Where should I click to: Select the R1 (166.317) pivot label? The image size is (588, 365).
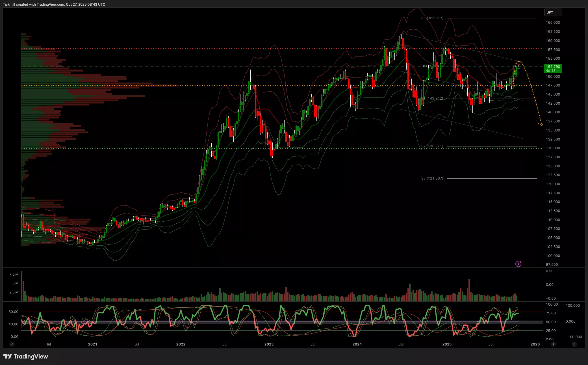[x=432, y=18]
